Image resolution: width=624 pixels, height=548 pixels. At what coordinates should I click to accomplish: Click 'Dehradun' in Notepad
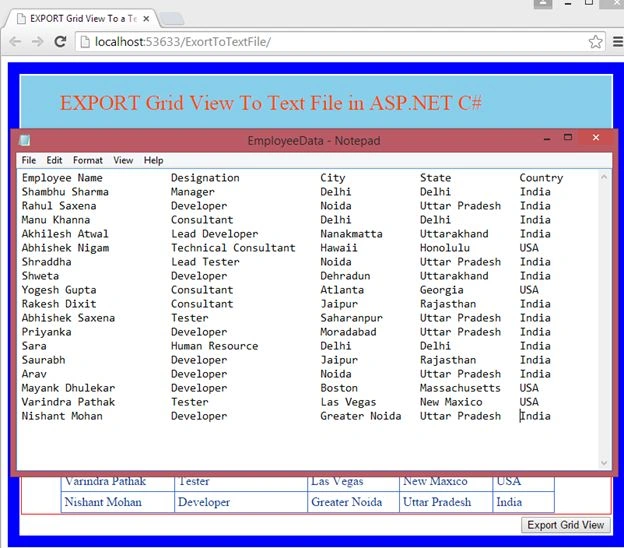[345, 276]
